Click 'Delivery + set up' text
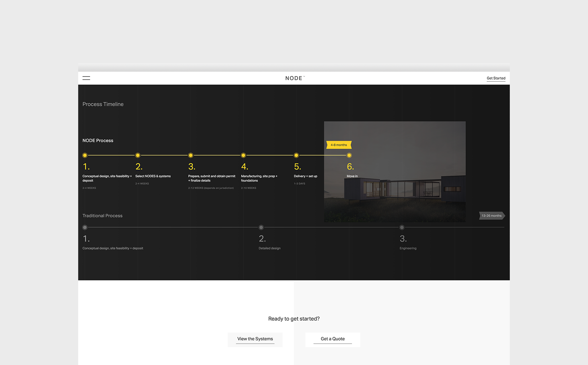This screenshot has width=588, height=365. tap(305, 176)
